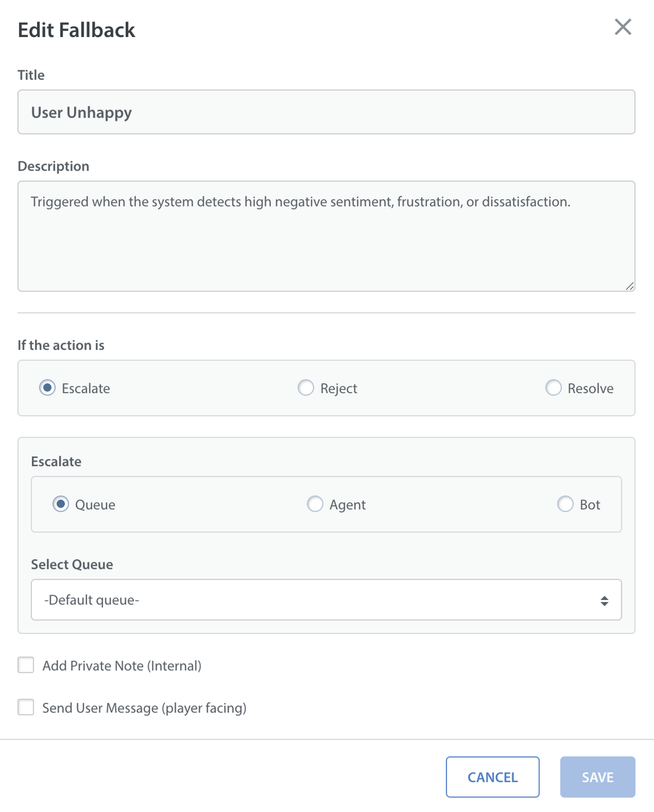
Task: Click the Description field label
Action: point(54,166)
